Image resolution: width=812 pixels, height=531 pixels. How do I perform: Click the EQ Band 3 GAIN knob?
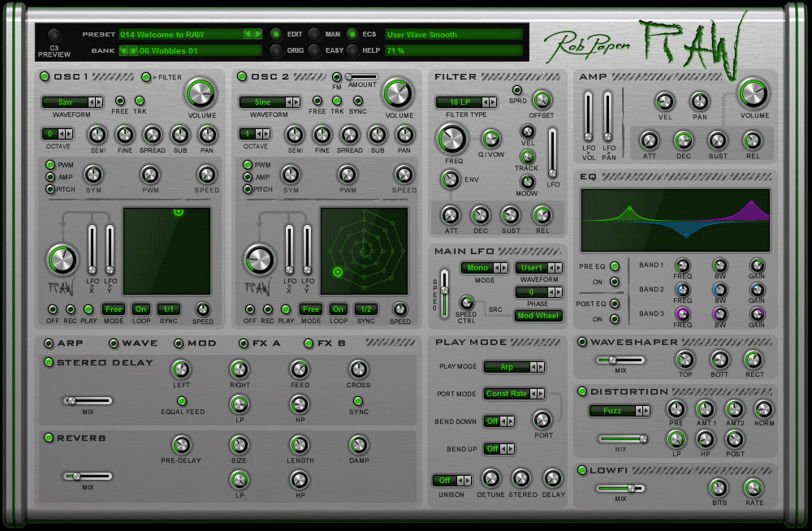pyautogui.click(x=757, y=314)
